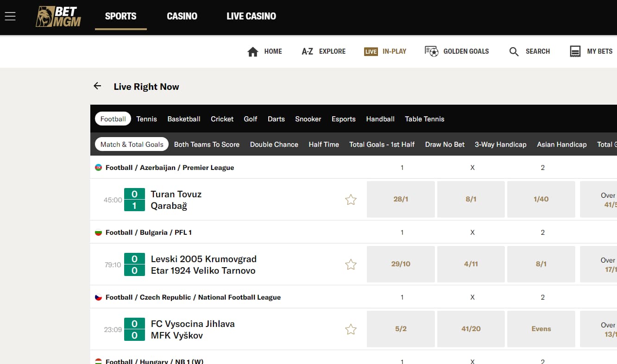This screenshot has width=617, height=364.
Task: Favorite the Turan Tovuz vs Qarabağ match
Action: pos(351,200)
